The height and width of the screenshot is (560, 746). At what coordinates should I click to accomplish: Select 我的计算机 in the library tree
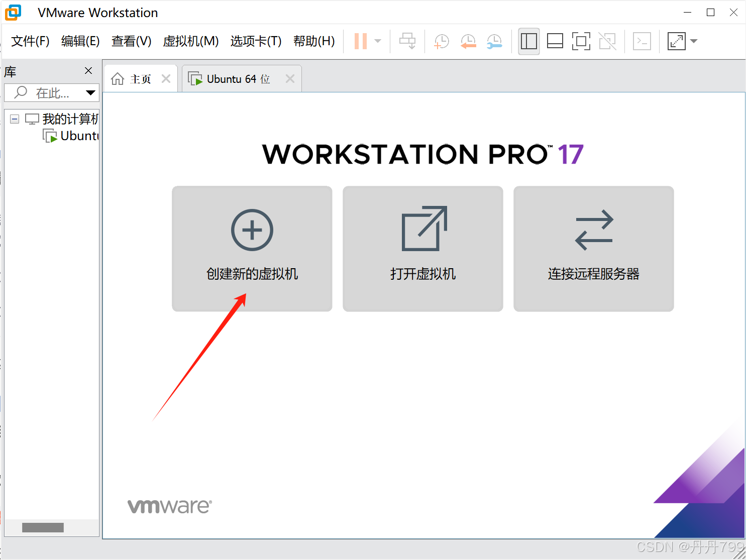pos(70,119)
